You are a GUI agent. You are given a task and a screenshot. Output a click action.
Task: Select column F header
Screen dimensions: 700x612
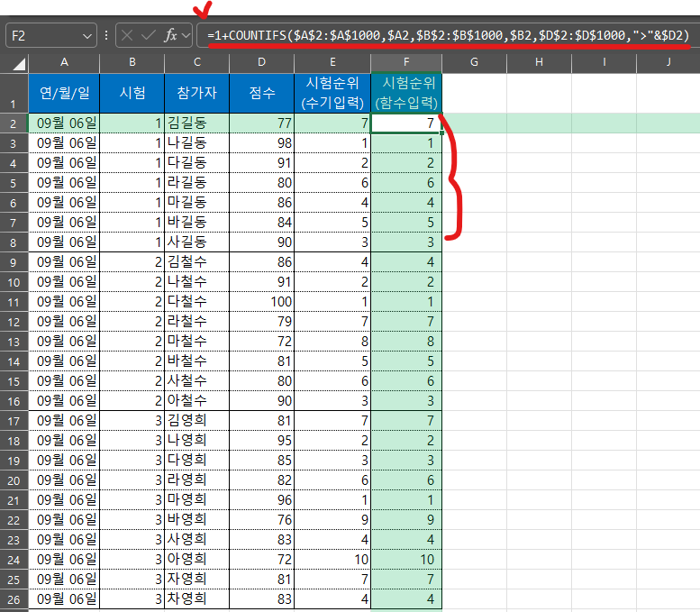click(x=406, y=62)
